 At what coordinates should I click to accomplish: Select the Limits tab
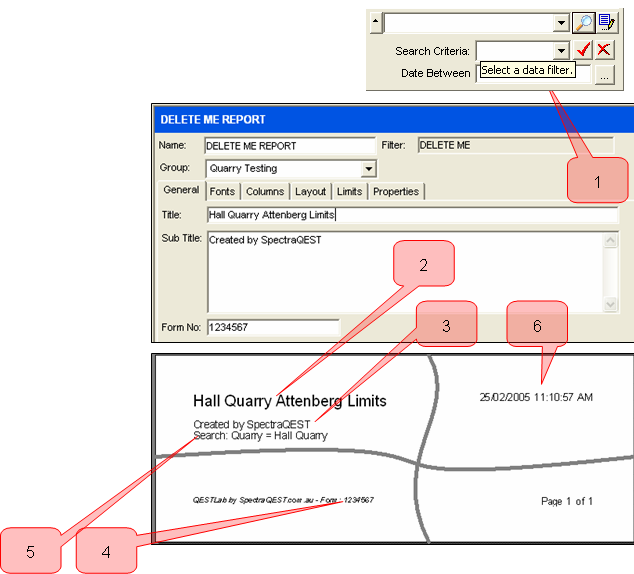pyautogui.click(x=349, y=191)
